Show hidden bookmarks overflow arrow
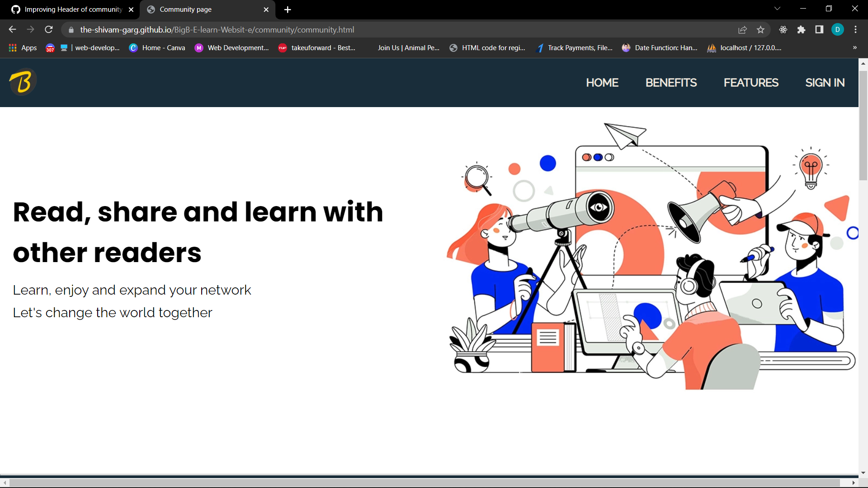This screenshot has width=868, height=488. 854,47
